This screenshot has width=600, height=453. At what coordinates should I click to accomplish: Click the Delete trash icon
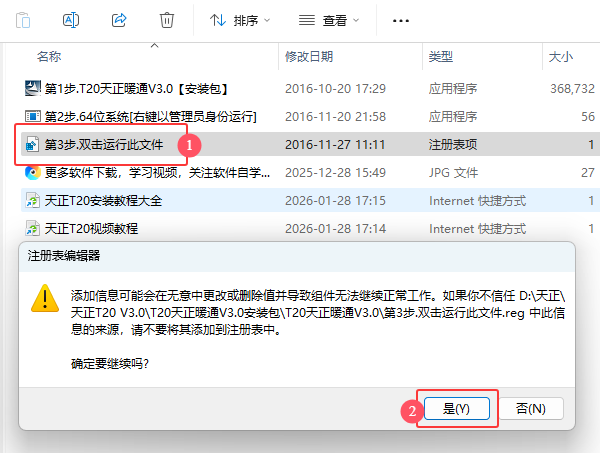[x=167, y=20]
